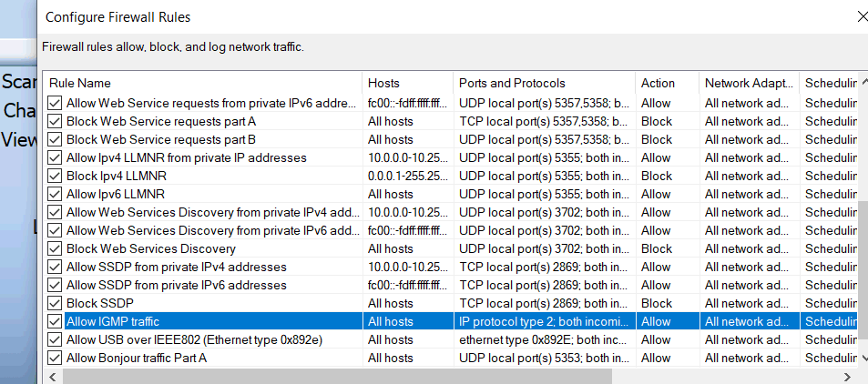Image resolution: width=868 pixels, height=384 pixels.
Task: Uncheck Block Web Services Discovery checkbox
Action: [56, 248]
